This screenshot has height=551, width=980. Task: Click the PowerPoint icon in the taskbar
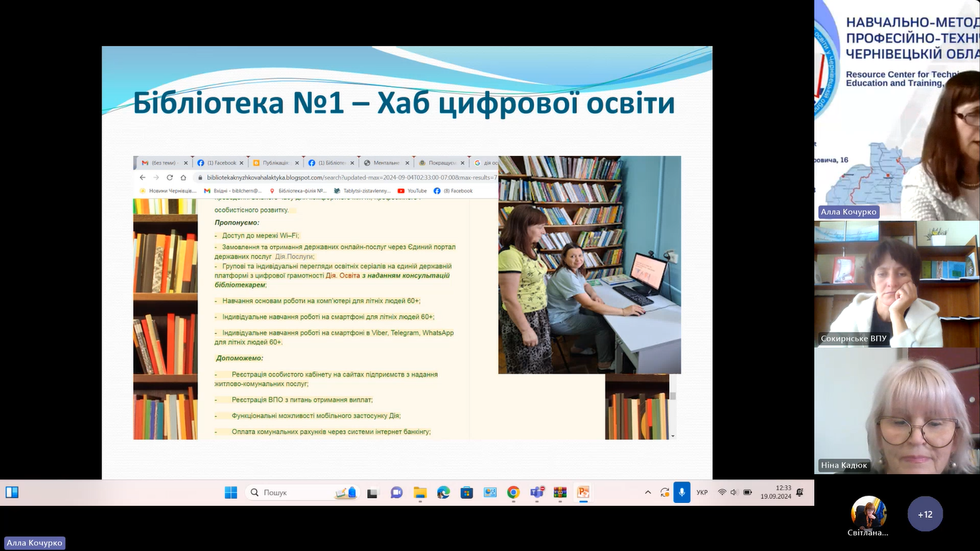(583, 493)
